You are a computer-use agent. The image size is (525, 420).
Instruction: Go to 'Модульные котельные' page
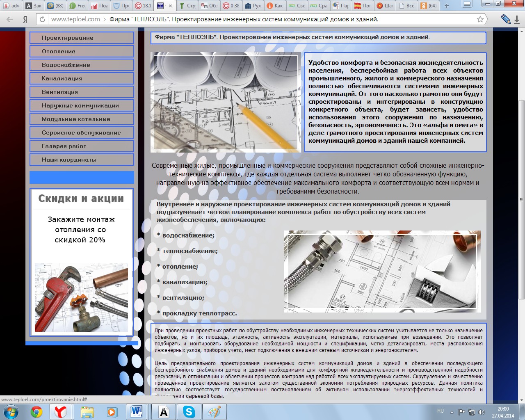click(82, 119)
